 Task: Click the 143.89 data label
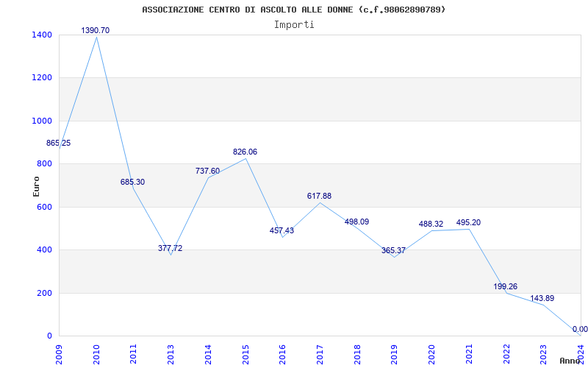click(542, 298)
